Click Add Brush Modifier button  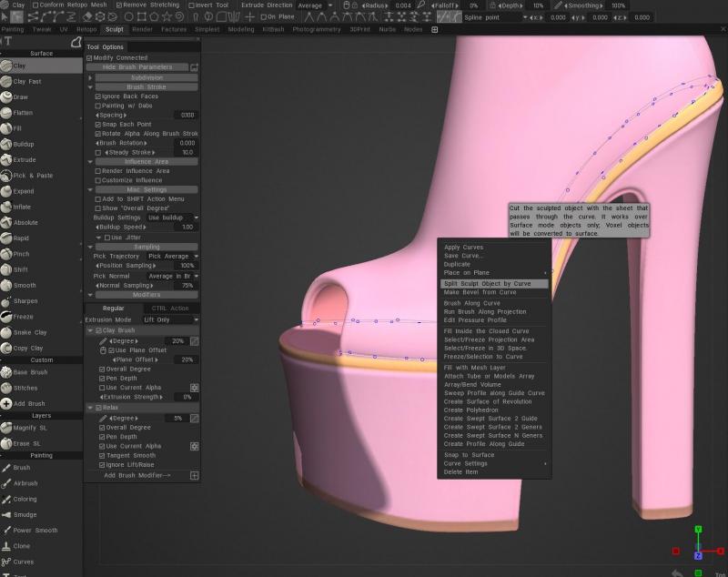click(136, 475)
